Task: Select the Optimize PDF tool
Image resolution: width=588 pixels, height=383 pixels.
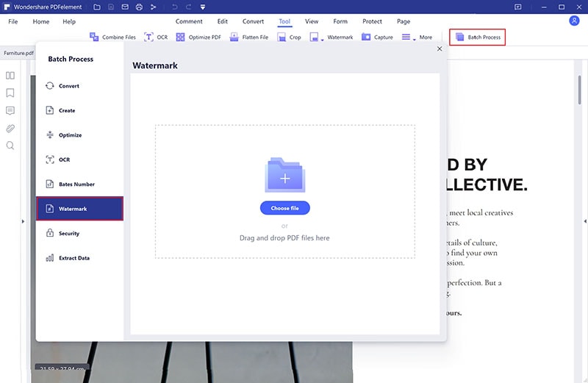Action: coord(198,37)
